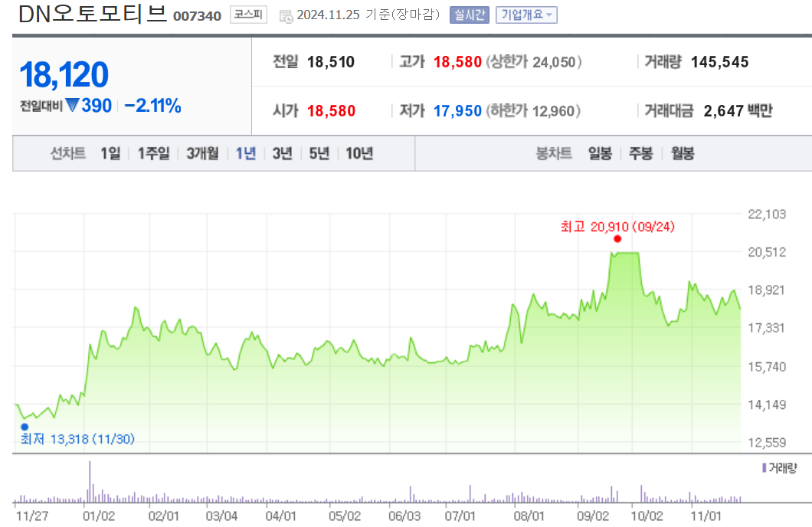Click the 하한가 12,960 text

(533, 111)
